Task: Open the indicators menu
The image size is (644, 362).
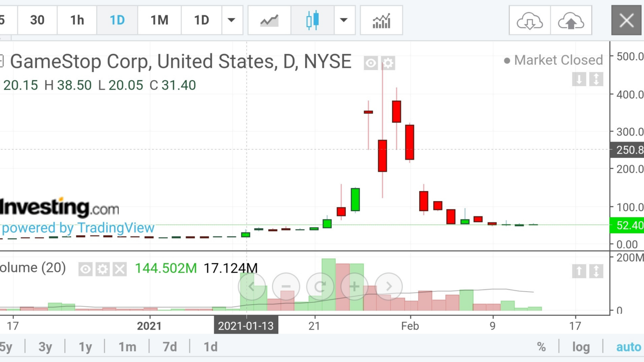Action: click(x=381, y=20)
